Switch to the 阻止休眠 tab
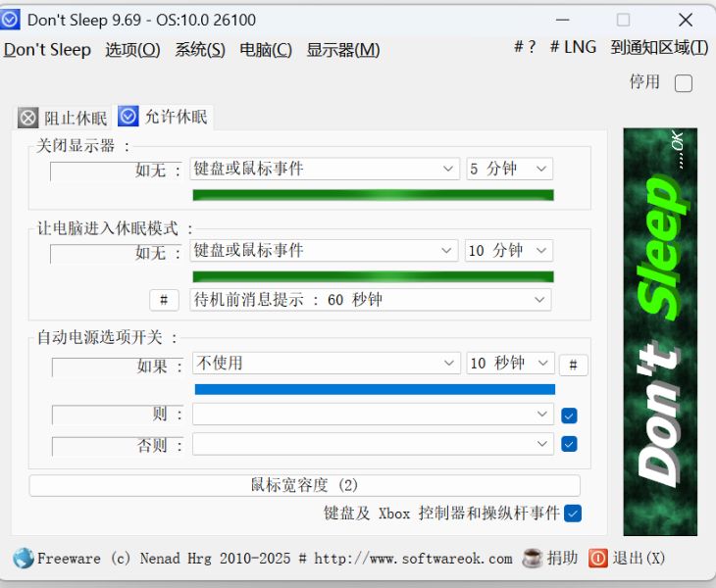The height and width of the screenshot is (588, 716). [x=64, y=119]
